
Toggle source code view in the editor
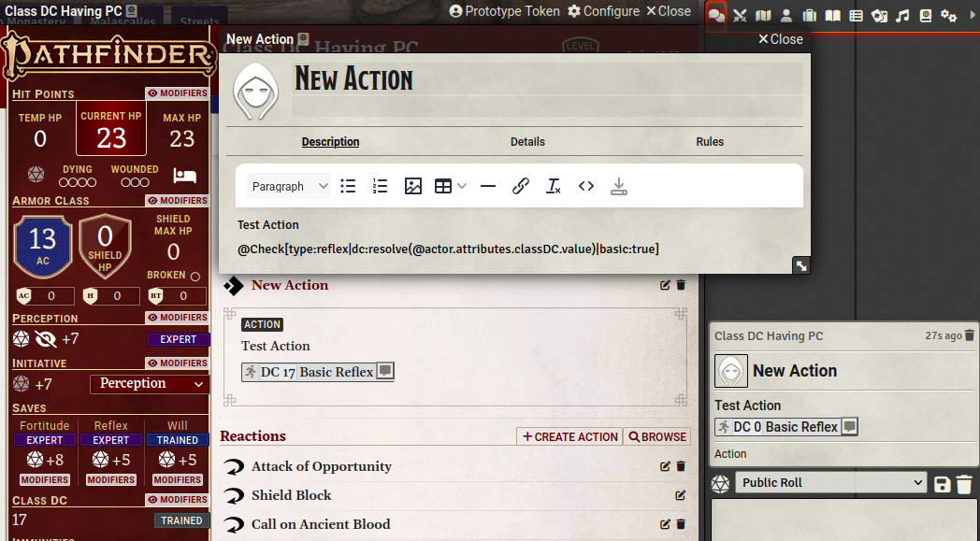pyautogui.click(x=586, y=186)
